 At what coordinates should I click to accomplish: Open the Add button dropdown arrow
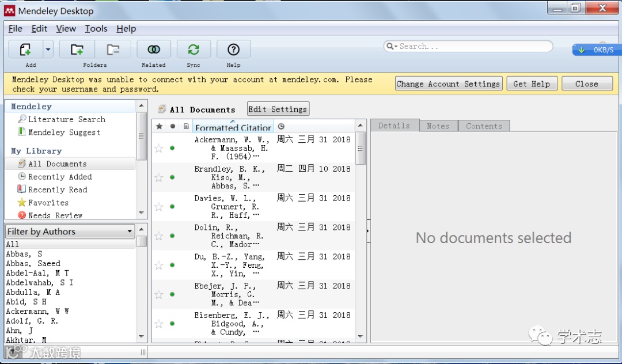click(48, 50)
